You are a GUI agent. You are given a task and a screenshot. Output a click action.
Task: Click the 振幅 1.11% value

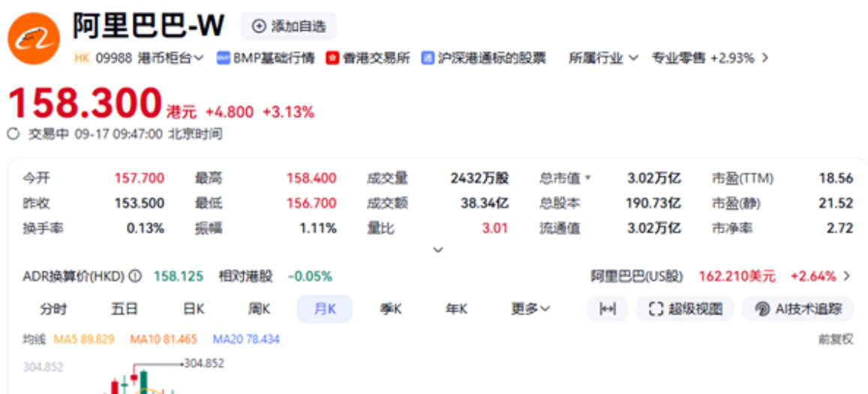[x=320, y=228]
